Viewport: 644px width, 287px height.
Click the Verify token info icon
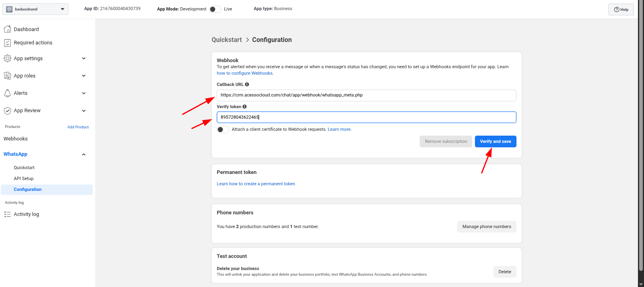pyautogui.click(x=245, y=107)
